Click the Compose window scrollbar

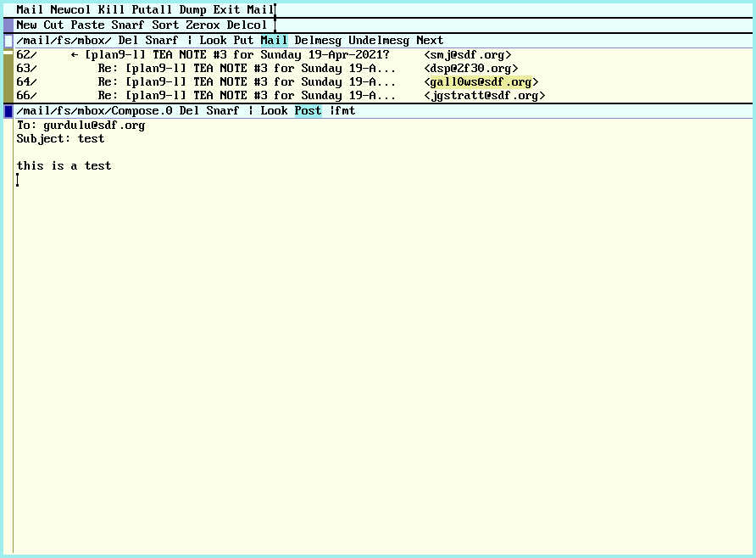(x=8, y=335)
